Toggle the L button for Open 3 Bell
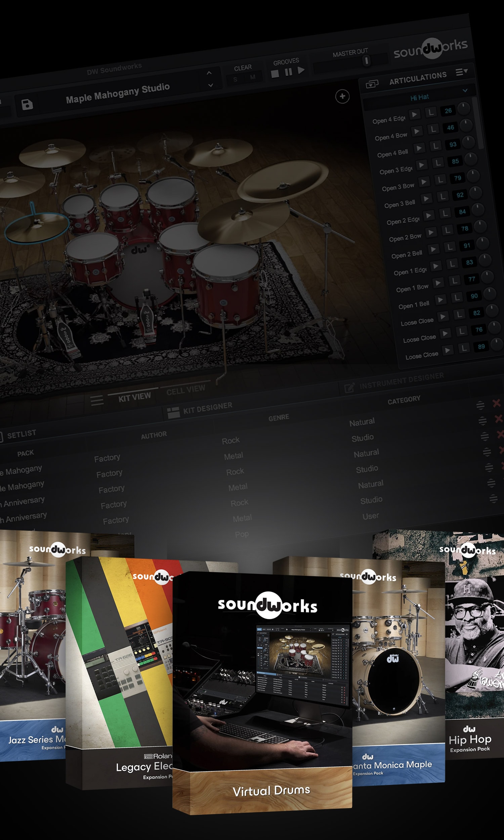504x840 pixels. pos(443,197)
